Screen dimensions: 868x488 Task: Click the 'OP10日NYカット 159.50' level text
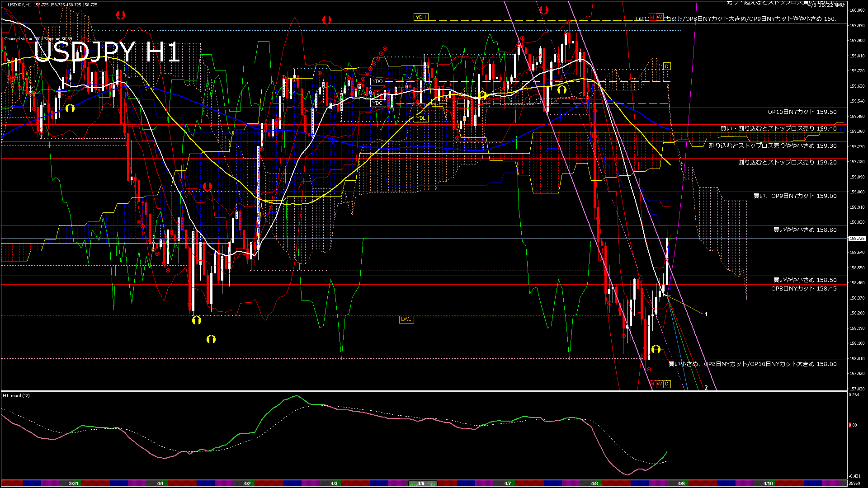[x=802, y=112]
